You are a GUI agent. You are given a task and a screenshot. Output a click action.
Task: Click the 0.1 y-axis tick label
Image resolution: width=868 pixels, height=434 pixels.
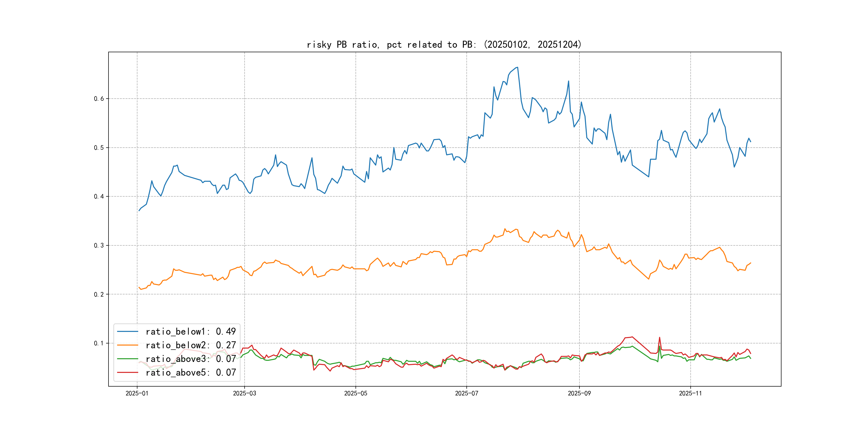pyautogui.click(x=99, y=343)
